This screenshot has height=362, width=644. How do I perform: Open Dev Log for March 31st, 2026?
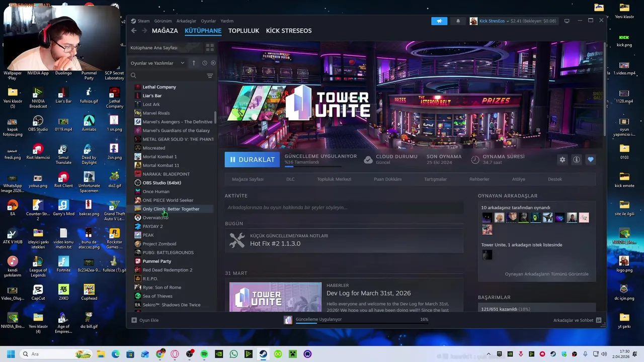click(368, 293)
